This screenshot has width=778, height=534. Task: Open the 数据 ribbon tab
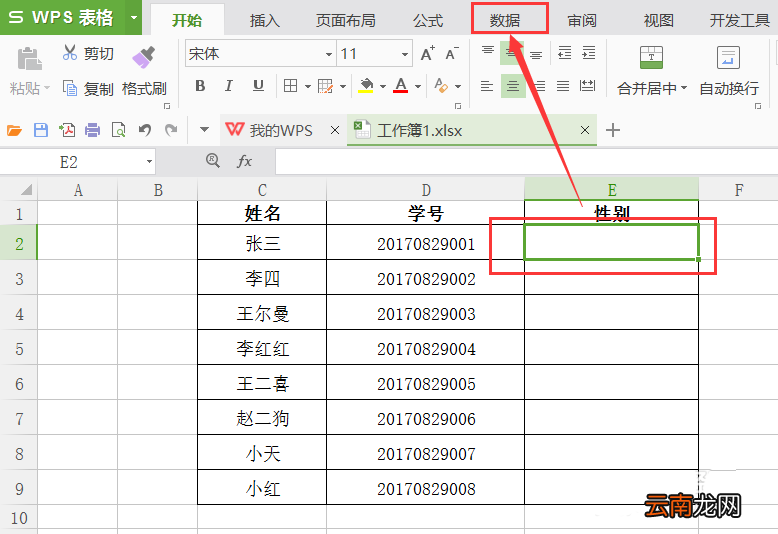pos(505,20)
